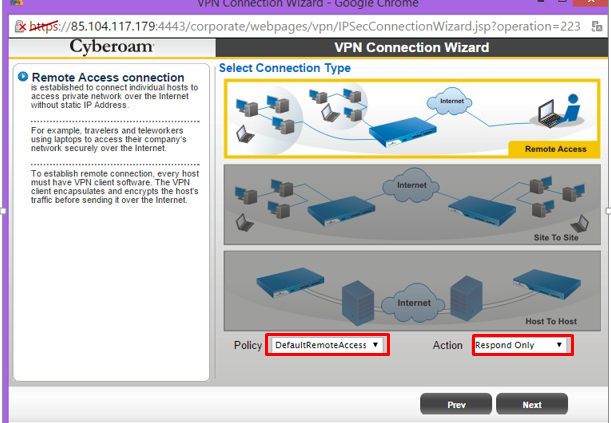Viewport: 611px width, 423px height.
Task: Click the 'Host To Host' label text
Action: [x=551, y=321]
